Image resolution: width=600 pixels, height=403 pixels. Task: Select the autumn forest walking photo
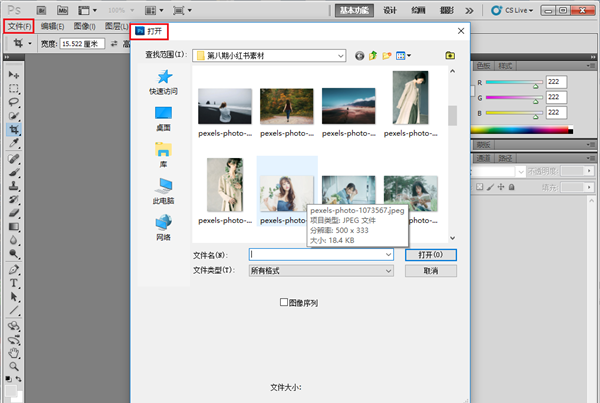287,106
